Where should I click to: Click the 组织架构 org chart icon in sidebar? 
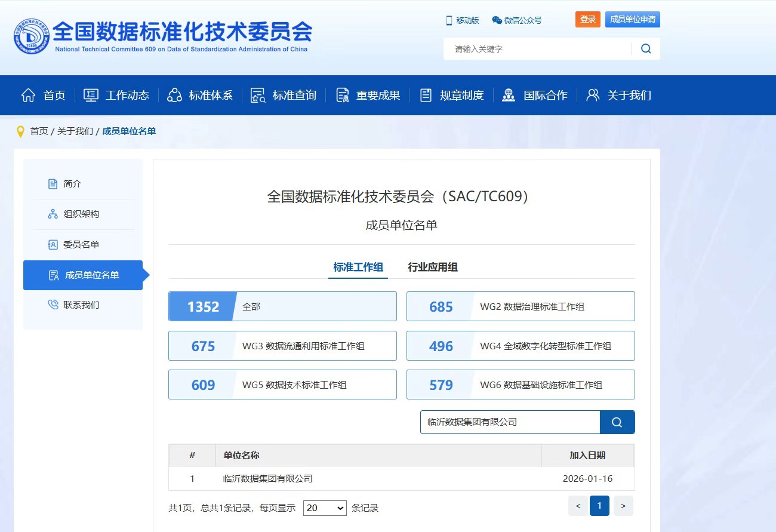53,214
